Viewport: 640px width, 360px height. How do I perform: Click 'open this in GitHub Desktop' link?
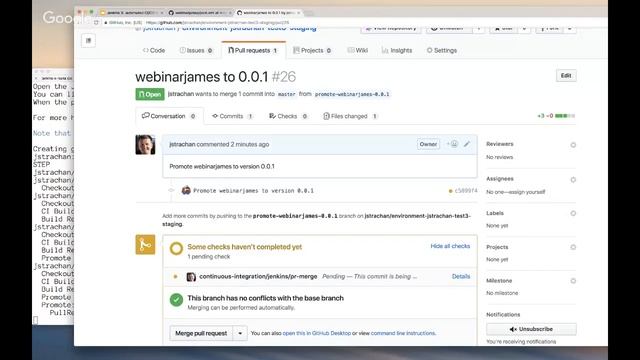[317, 333]
